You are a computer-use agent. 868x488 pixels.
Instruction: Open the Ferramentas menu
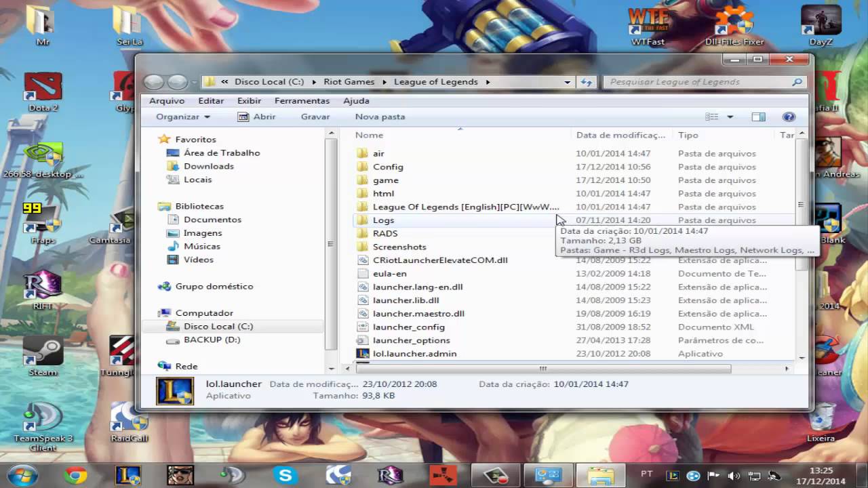pos(302,100)
